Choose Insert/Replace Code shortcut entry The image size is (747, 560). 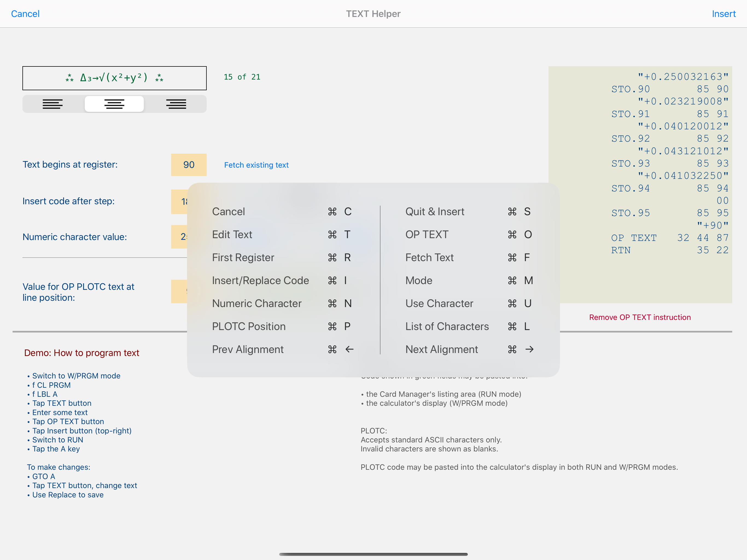click(260, 280)
